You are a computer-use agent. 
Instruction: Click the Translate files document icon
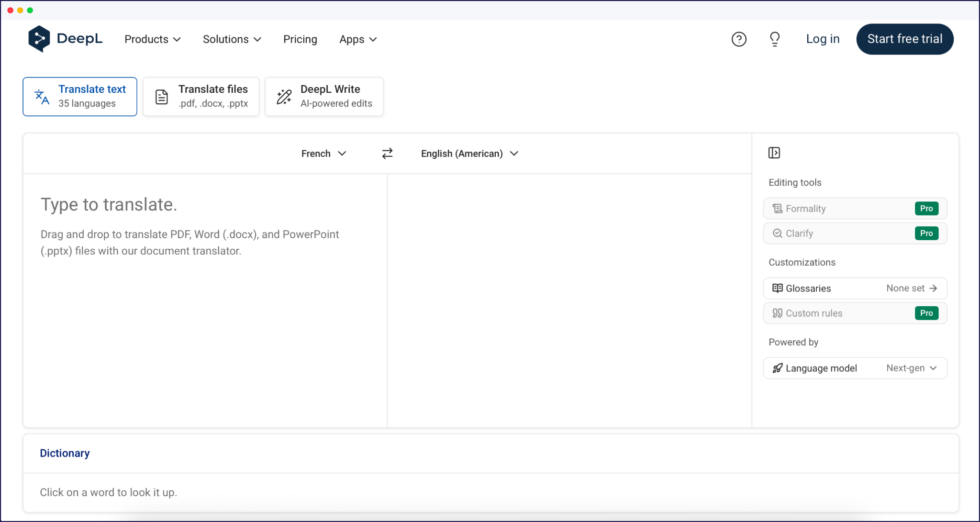(x=161, y=96)
